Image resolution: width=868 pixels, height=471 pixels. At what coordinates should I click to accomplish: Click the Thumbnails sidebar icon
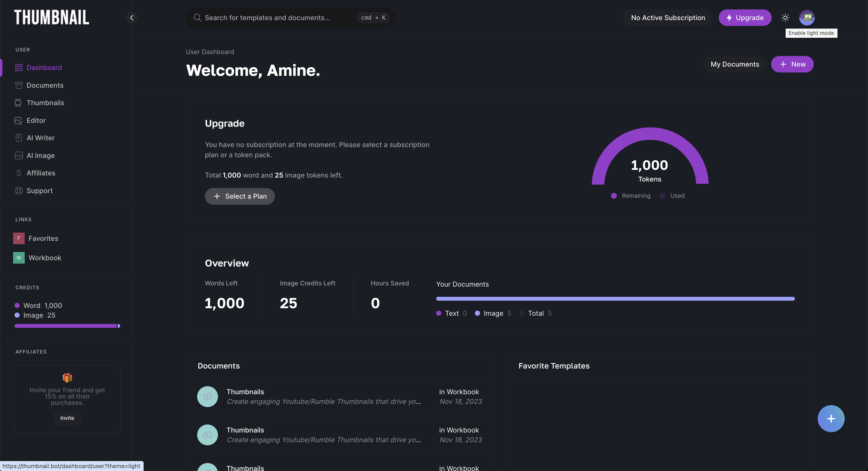(18, 103)
